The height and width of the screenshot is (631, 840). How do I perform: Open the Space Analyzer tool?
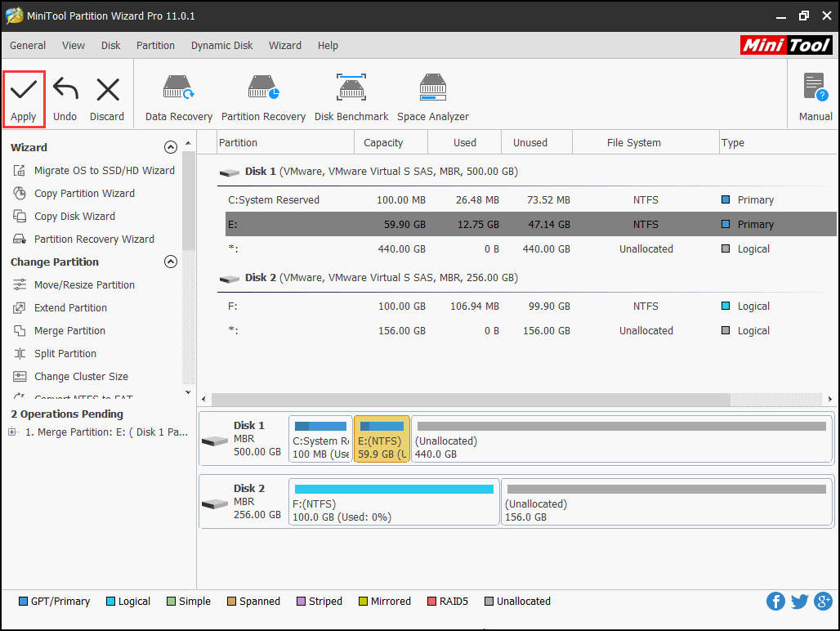click(x=433, y=99)
